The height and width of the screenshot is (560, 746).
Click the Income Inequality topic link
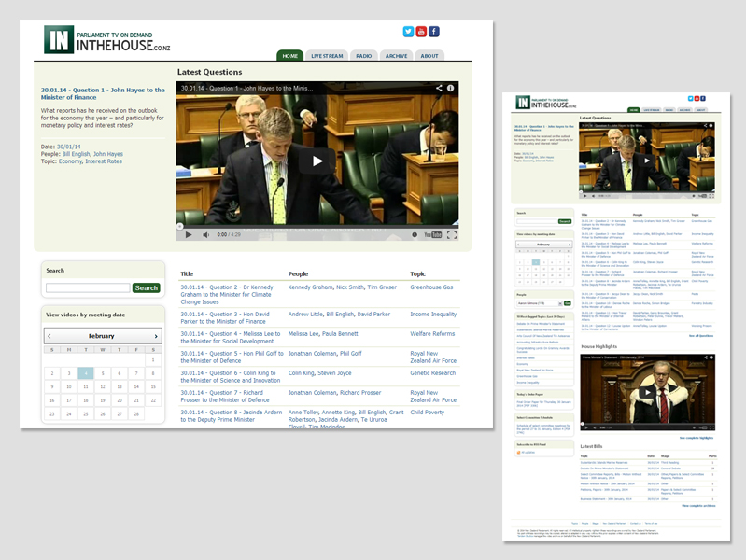[433, 314]
